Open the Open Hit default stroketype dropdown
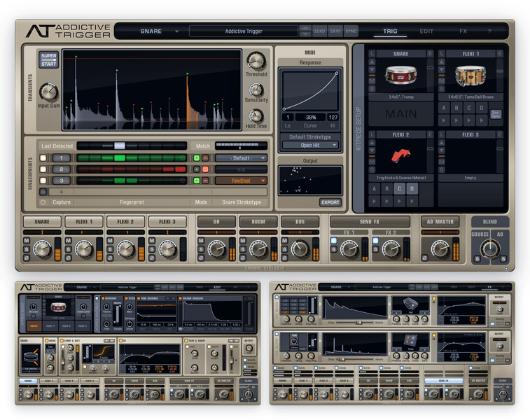 click(x=310, y=146)
